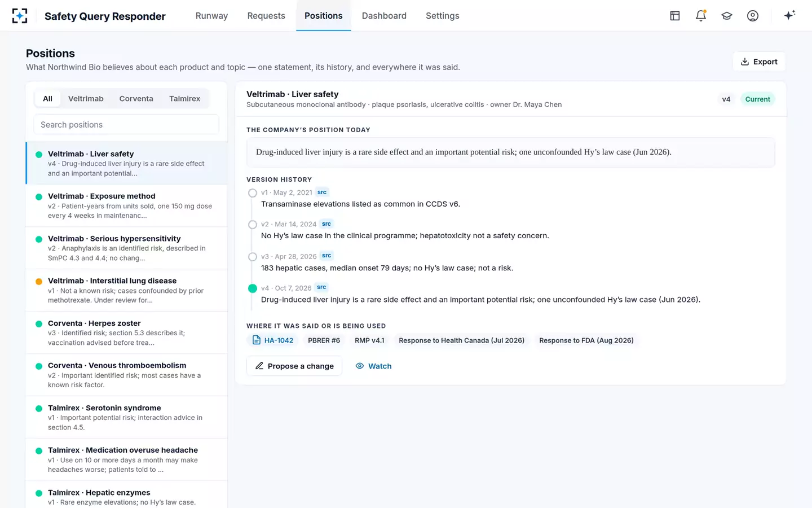
Task: Open the user account profile icon
Action: tap(753, 16)
